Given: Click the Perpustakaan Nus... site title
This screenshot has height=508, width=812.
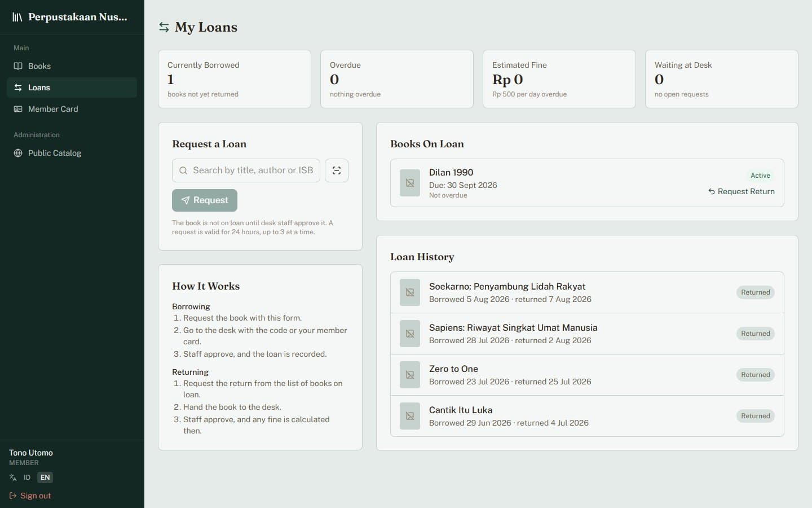Looking at the screenshot, I should click(78, 17).
